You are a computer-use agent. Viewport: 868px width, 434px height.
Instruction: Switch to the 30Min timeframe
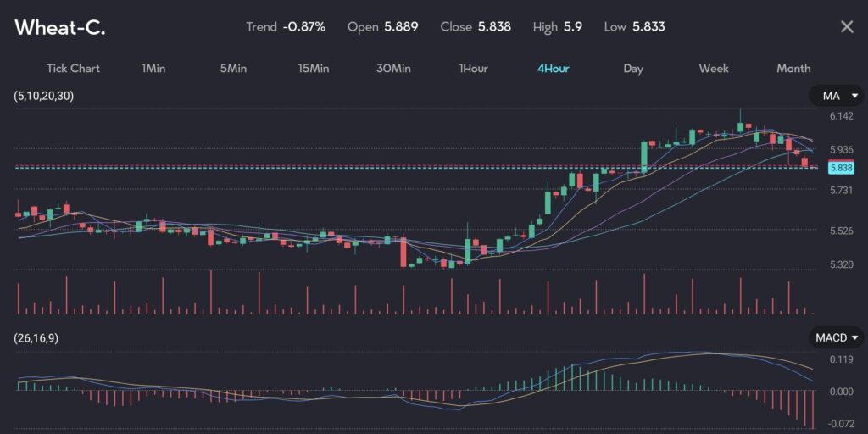393,69
